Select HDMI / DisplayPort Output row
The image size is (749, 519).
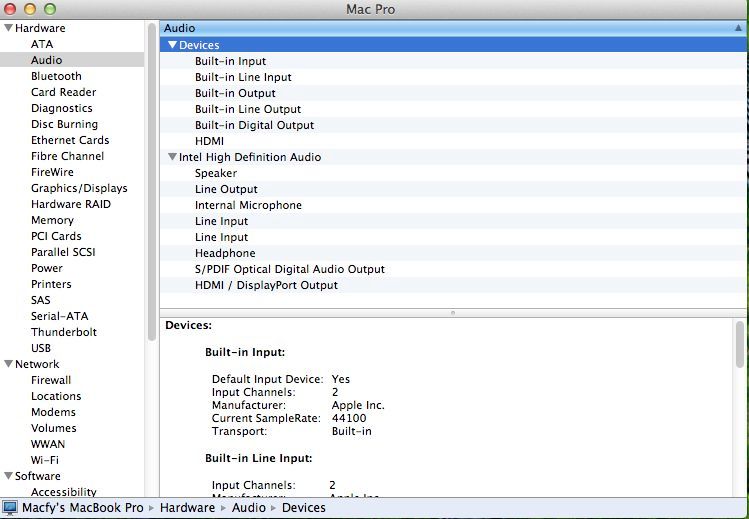(453, 285)
